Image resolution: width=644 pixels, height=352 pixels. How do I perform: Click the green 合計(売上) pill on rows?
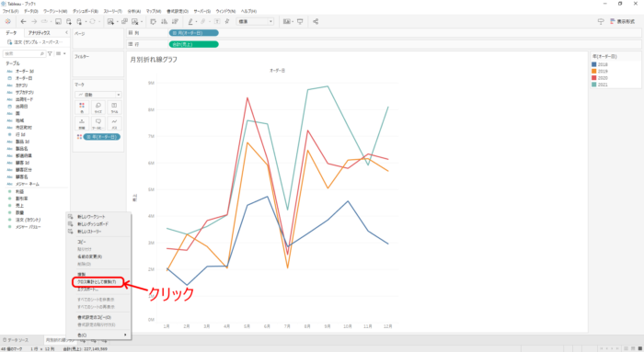[194, 44]
